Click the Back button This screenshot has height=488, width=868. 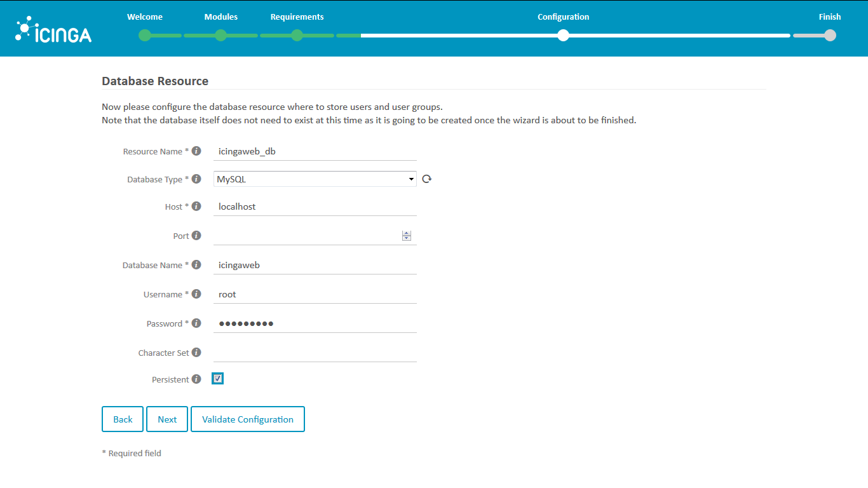(x=123, y=419)
